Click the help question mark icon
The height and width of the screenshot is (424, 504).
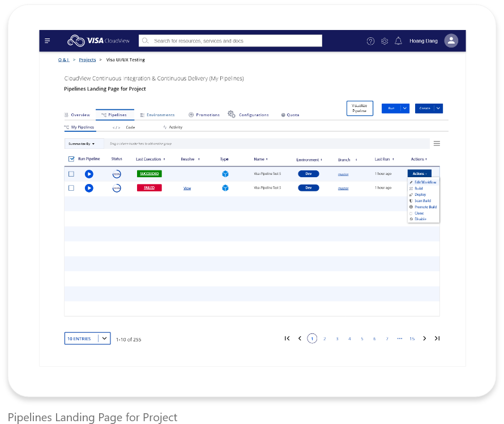point(370,41)
